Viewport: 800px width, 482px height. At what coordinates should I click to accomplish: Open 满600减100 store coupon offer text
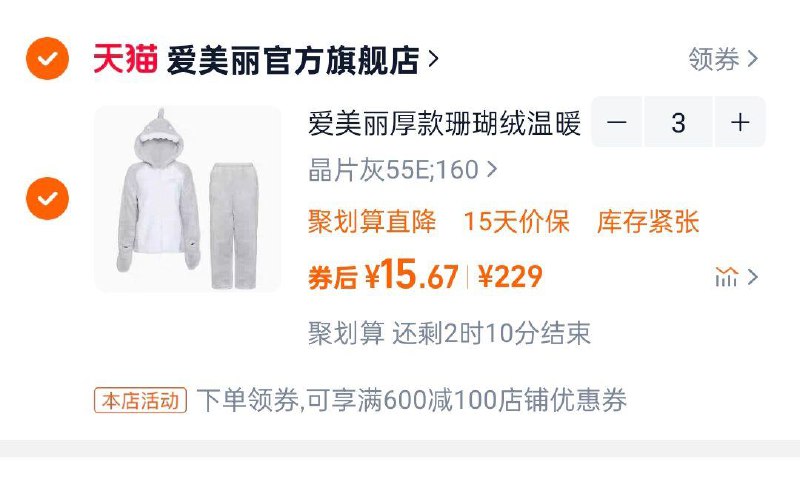point(411,400)
